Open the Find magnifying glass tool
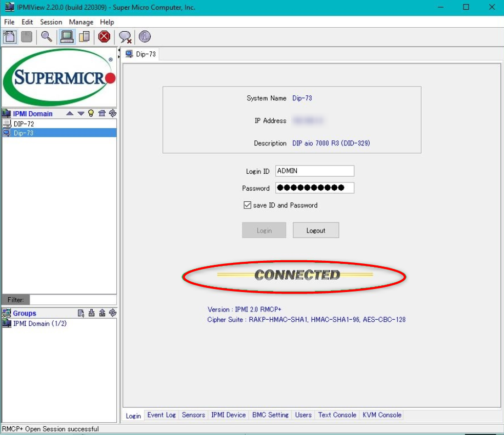The width and height of the screenshot is (504, 435). click(47, 36)
